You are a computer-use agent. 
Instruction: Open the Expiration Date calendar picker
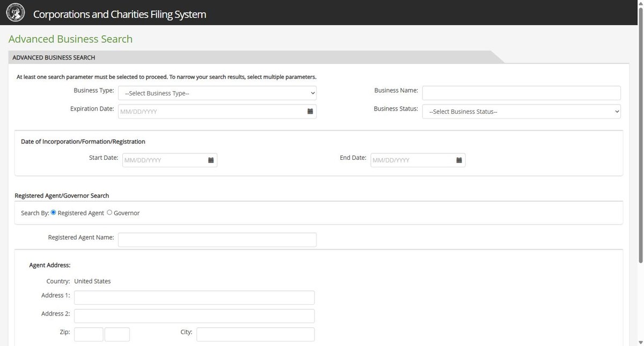coord(310,112)
